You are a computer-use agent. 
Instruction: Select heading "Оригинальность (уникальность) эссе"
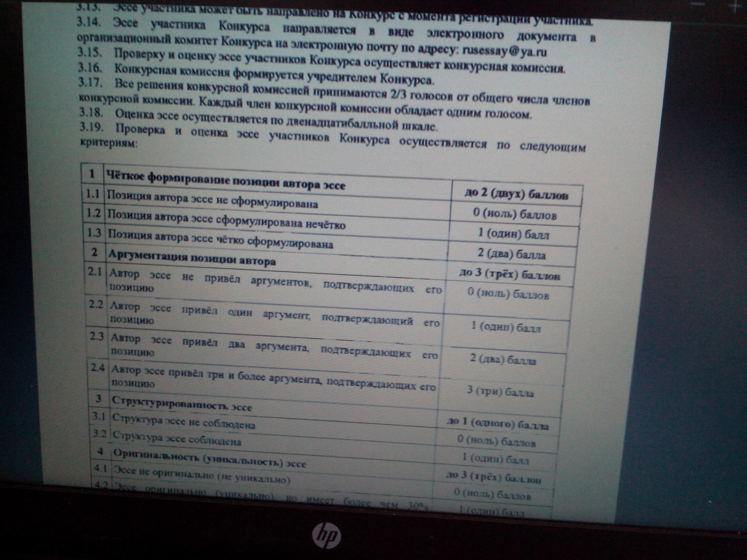[x=210, y=458]
